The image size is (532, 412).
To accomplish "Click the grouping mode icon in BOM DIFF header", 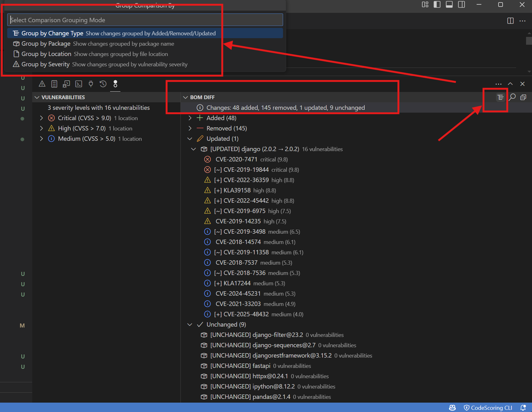I will [x=500, y=97].
